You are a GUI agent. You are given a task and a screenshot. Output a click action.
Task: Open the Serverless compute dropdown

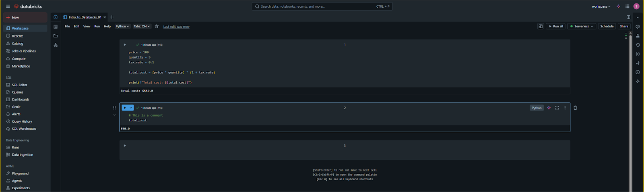coord(582,26)
